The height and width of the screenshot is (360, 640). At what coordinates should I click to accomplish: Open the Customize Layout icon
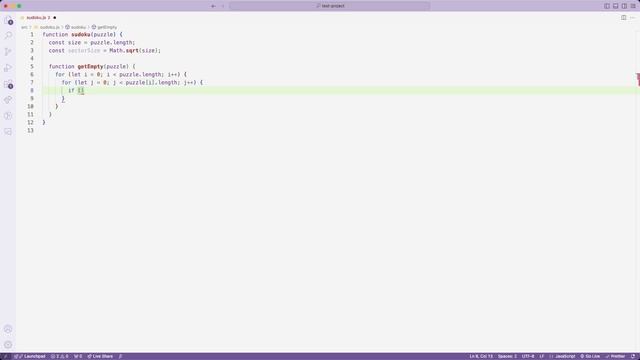pos(633,6)
